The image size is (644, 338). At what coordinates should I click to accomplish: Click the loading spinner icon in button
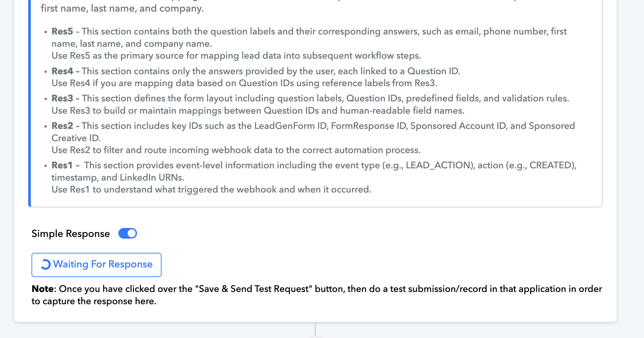point(45,264)
